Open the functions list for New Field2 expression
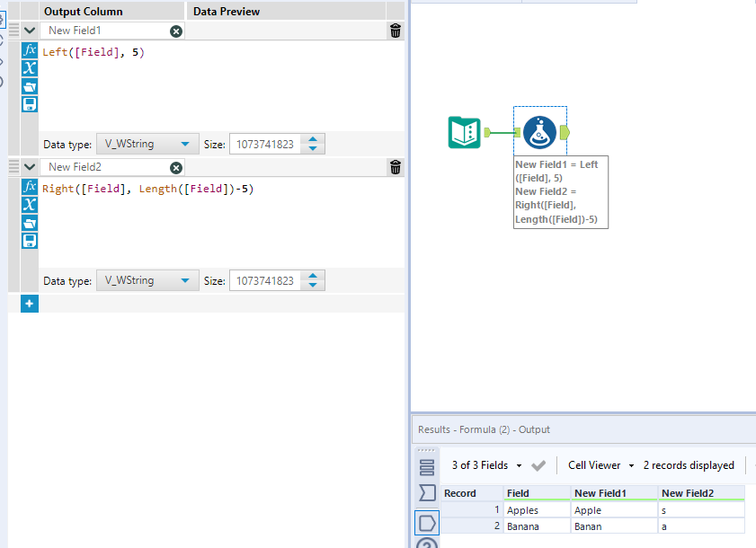756x548 pixels. (29, 186)
